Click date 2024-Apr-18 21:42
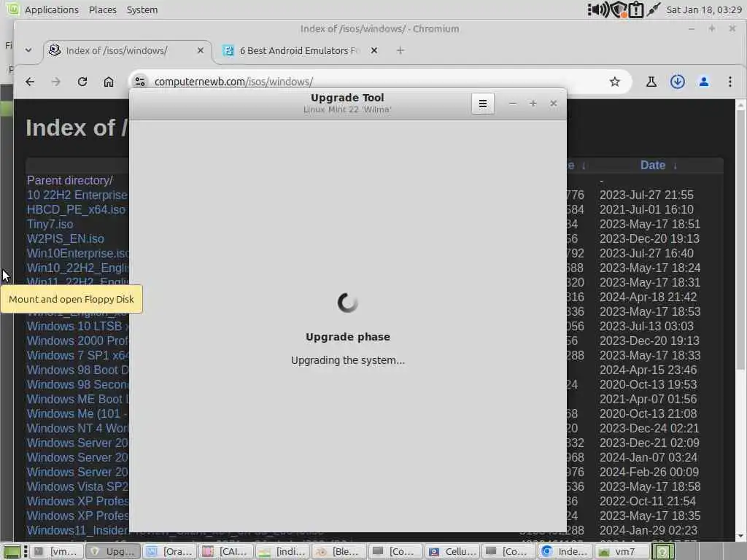This screenshot has height=560, width=747. coord(648,297)
